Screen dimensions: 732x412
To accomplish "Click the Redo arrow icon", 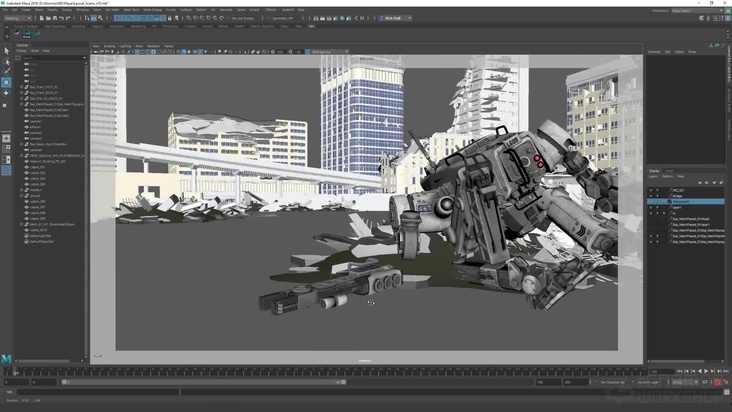I will pyautogui.click(x=68, y=18).
